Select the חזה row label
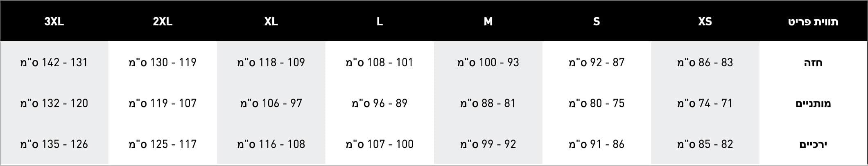This screenshot has height=166, width=868. pyautogui.click(x=813, y=63)
